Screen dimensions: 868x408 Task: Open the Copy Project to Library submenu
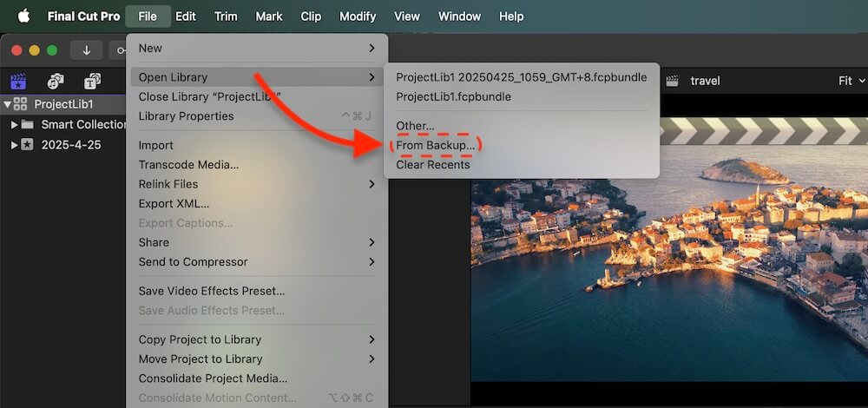[x=257, y=339]
